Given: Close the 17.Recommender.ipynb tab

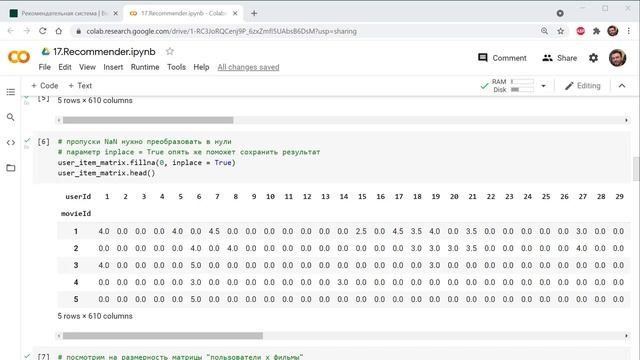Looking at the screenshot, I should (235, 13).
